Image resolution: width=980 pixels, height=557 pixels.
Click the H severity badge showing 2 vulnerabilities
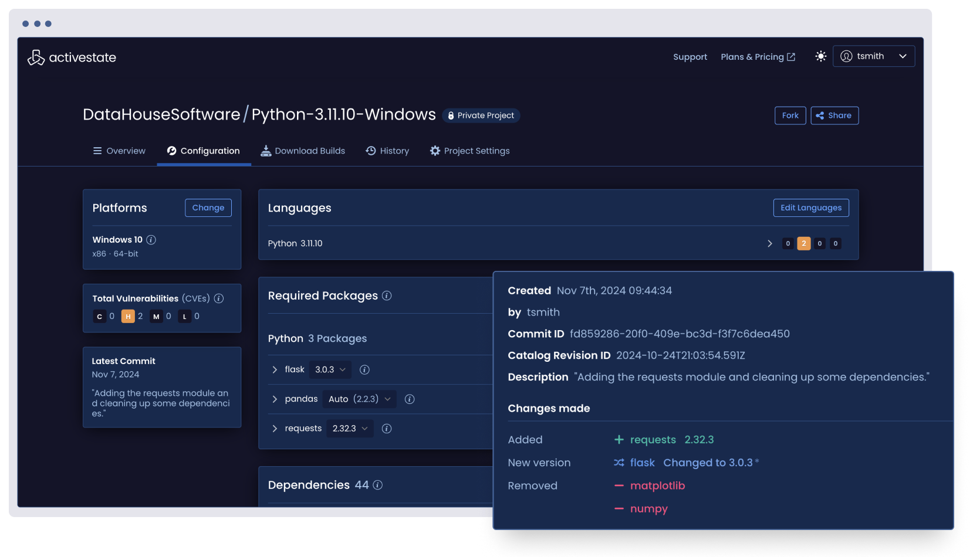128,316
